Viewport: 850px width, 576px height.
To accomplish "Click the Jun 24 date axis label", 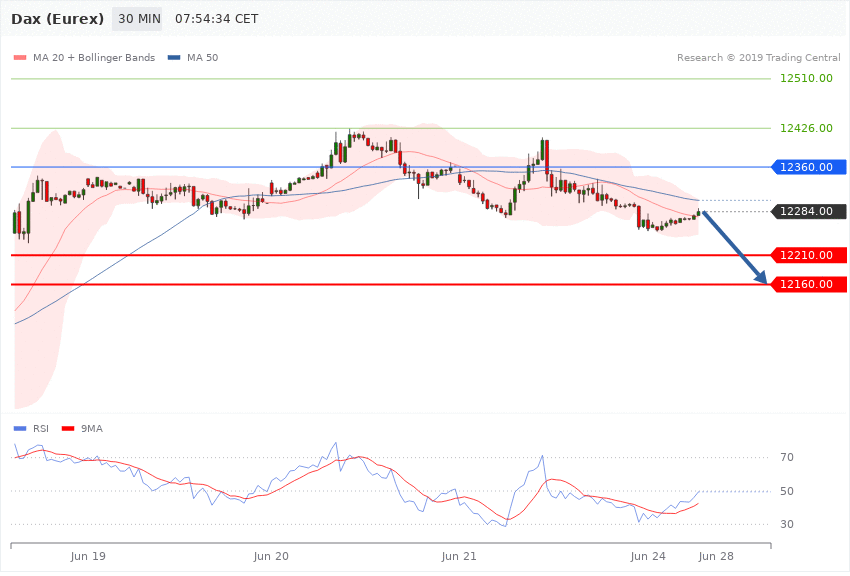I will click(x=648, y=556).
